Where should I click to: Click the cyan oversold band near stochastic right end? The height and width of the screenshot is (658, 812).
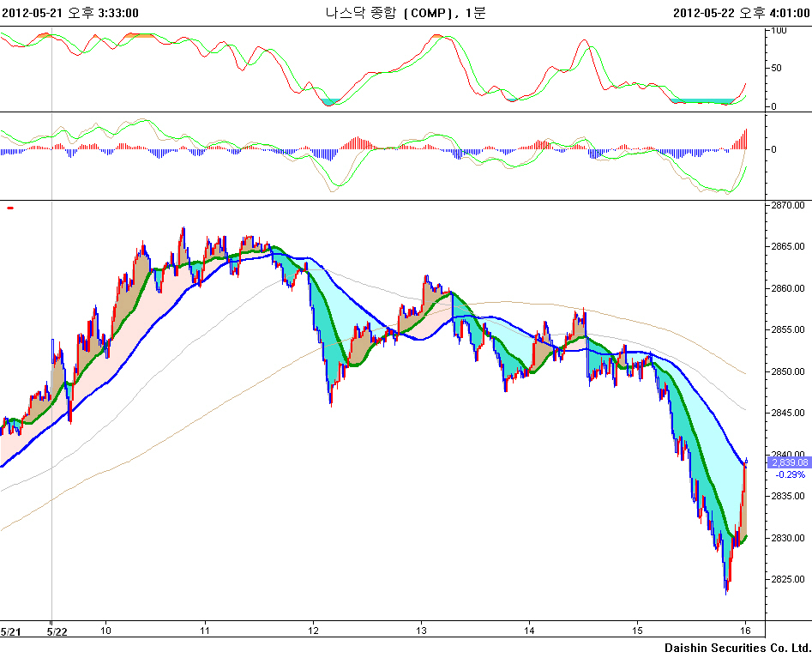(x=703, y=101)
